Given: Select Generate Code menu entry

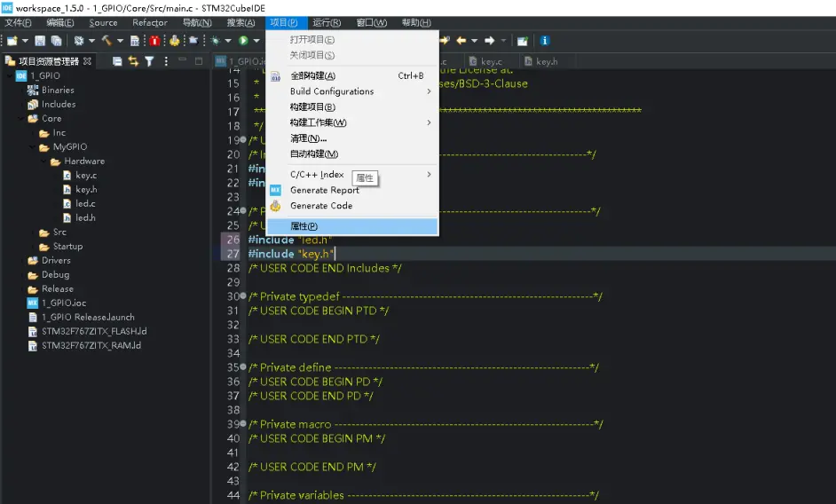Looking at the screenshot, I should tap(352, 206).
